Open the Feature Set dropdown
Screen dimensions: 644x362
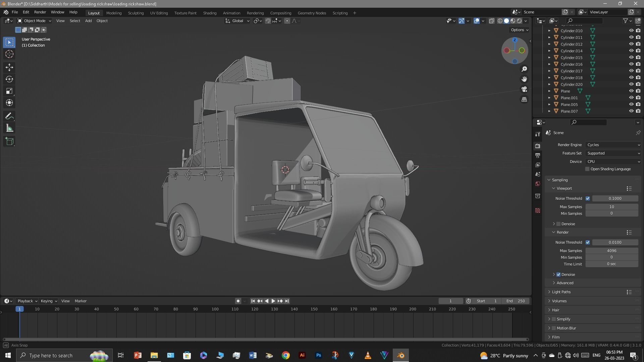(x=613, y=153)
